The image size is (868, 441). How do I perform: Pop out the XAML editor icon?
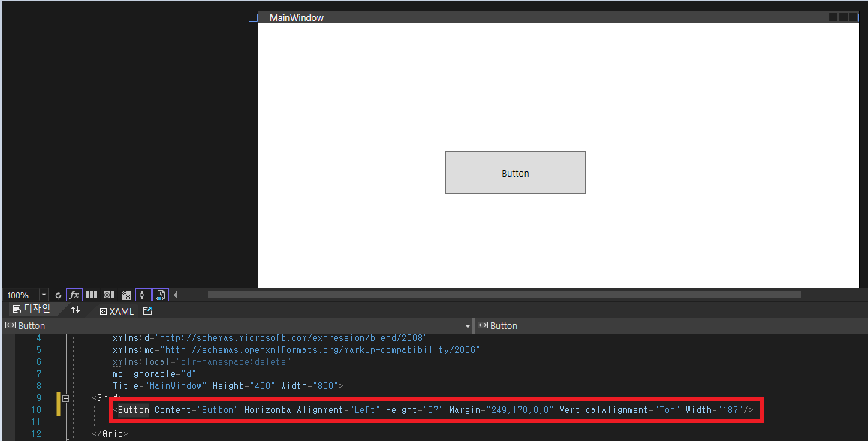pyautogui.click(x=147, y=311)
